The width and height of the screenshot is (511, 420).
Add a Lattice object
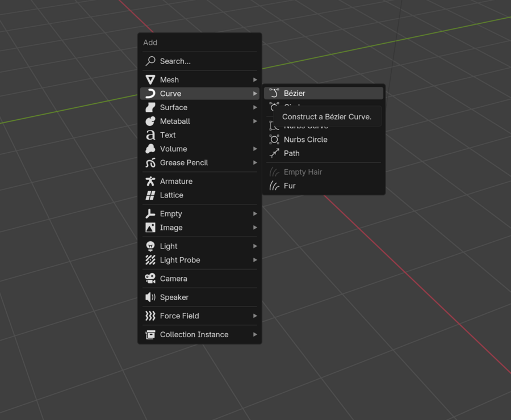[x=200, y=195]
